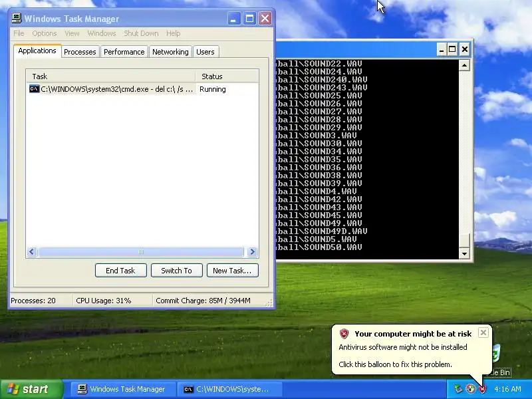This screenshot has width=532, height=399.
Task: Maximize the Windows Task Manager window
Action: (249, 19)
